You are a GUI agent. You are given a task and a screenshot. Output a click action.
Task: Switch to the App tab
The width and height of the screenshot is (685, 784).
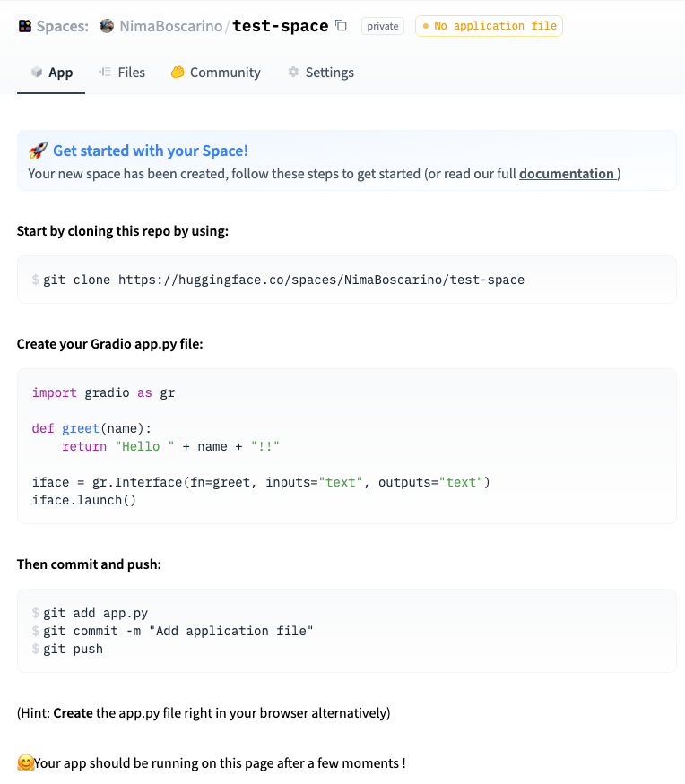(51, 73)
